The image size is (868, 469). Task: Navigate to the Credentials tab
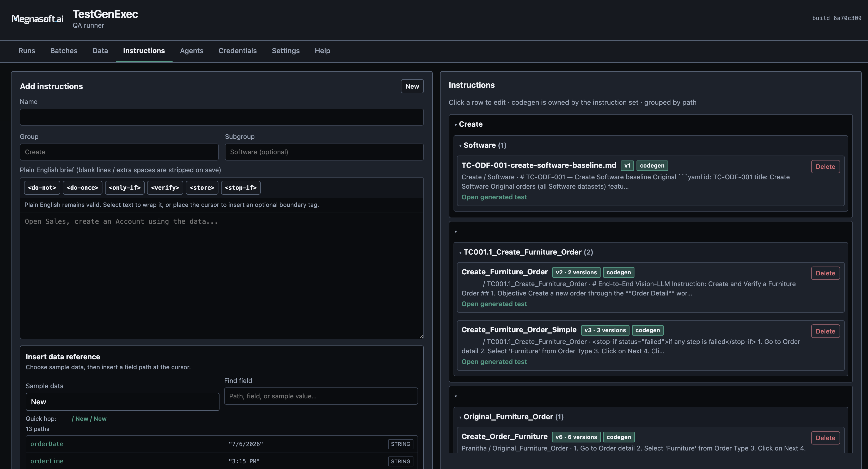[237, 51]
